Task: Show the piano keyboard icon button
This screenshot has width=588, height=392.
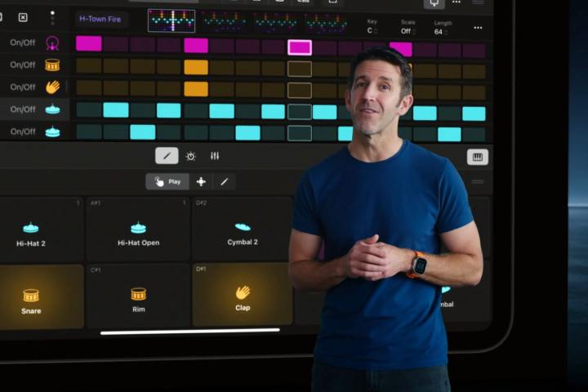Action: [x=478, y=157]
